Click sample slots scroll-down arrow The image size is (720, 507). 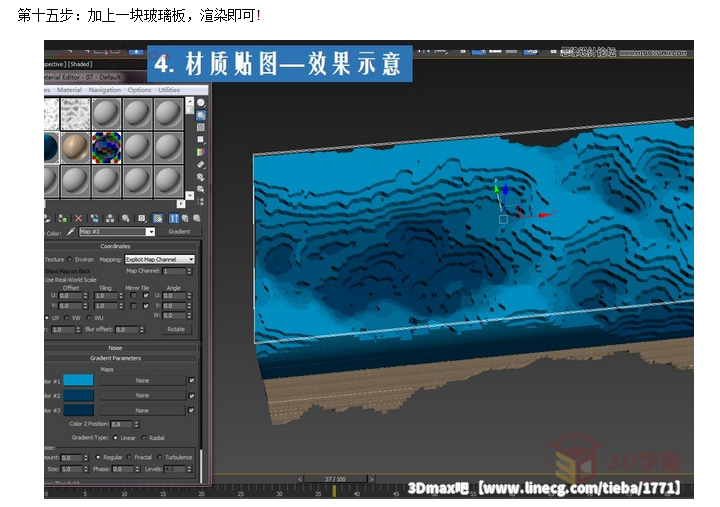pyautogui.click(x=189, y=195)
